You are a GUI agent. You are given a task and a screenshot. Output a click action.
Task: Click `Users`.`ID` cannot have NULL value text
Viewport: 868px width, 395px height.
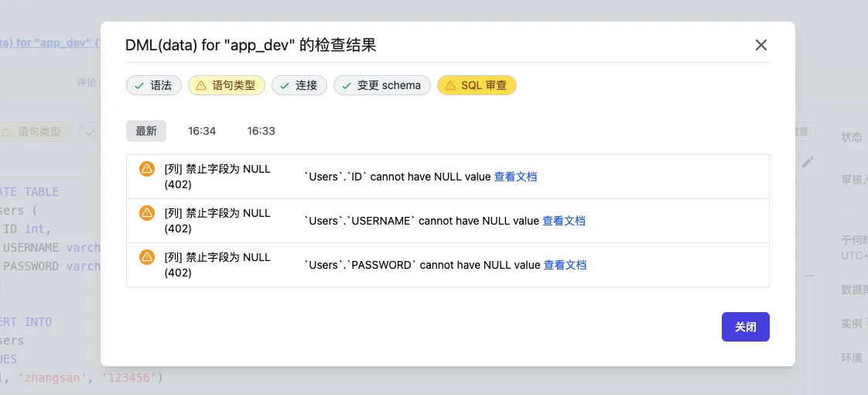pyautogui.click(x=398, y=177)
